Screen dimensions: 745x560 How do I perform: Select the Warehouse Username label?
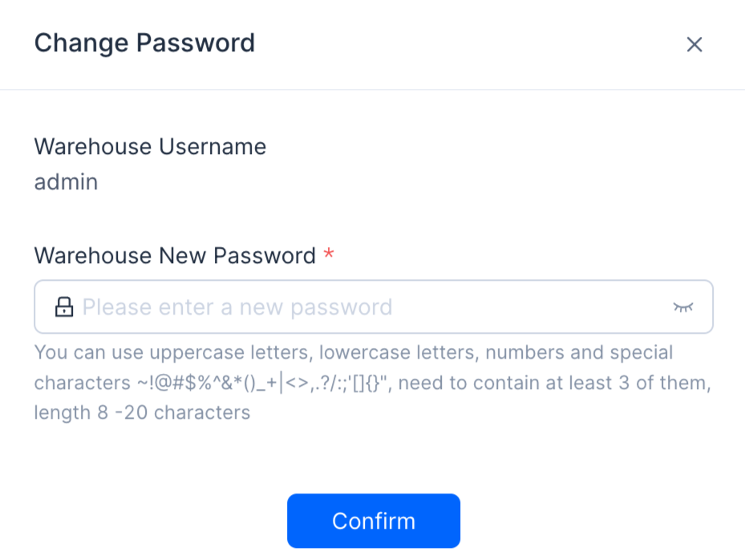150,146
